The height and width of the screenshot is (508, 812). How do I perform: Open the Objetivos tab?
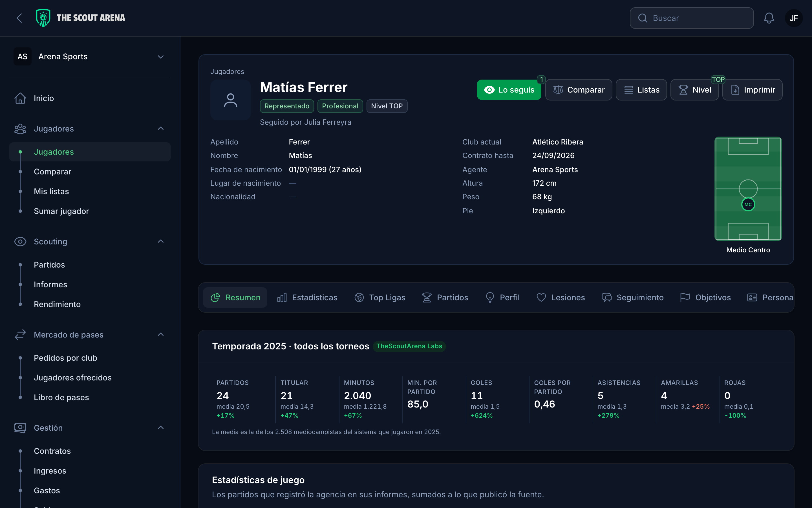pyautogui.click(x=705, y=298)
